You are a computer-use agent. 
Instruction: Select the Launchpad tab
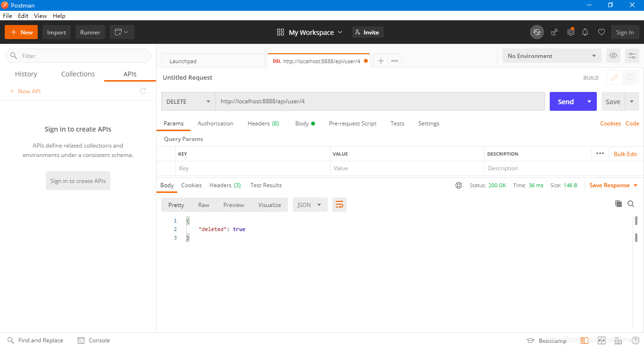213,61
